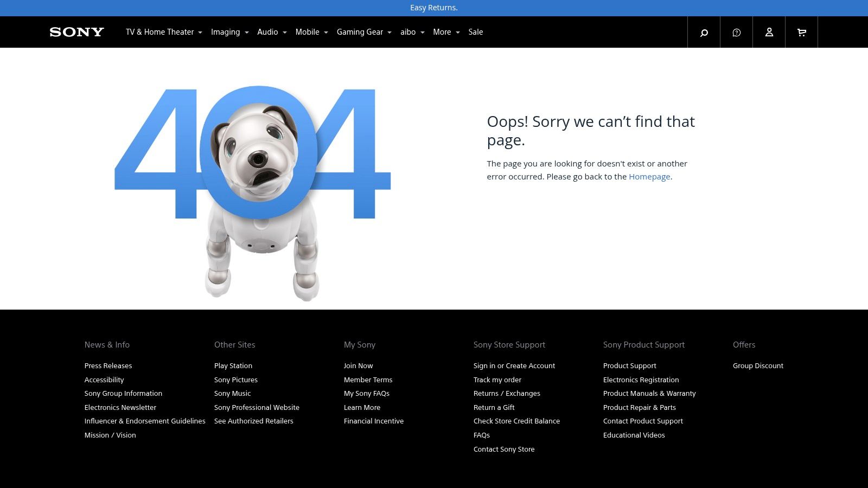
Task: Expand the TV & Home Theater menu
Action: tap(164, 32)
